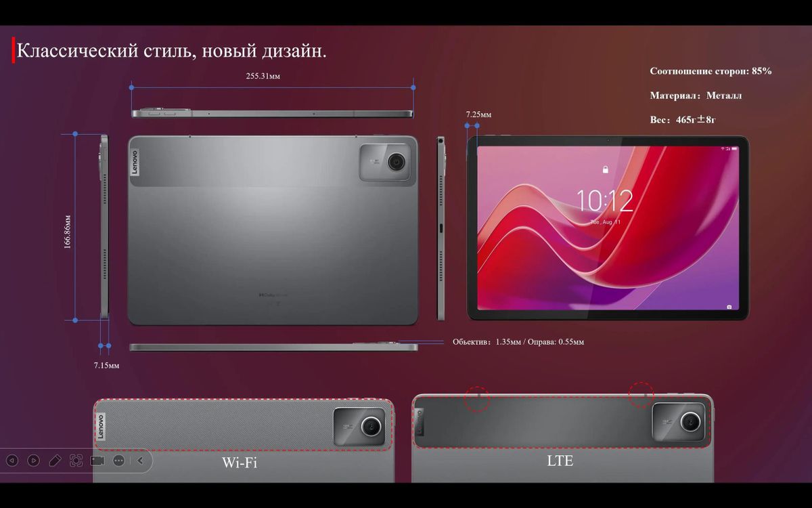The width and height of the screenshot is (812, 508).
Task: Click the 'Вес: 465г±8г' weight text
Action: click(683, 120)
